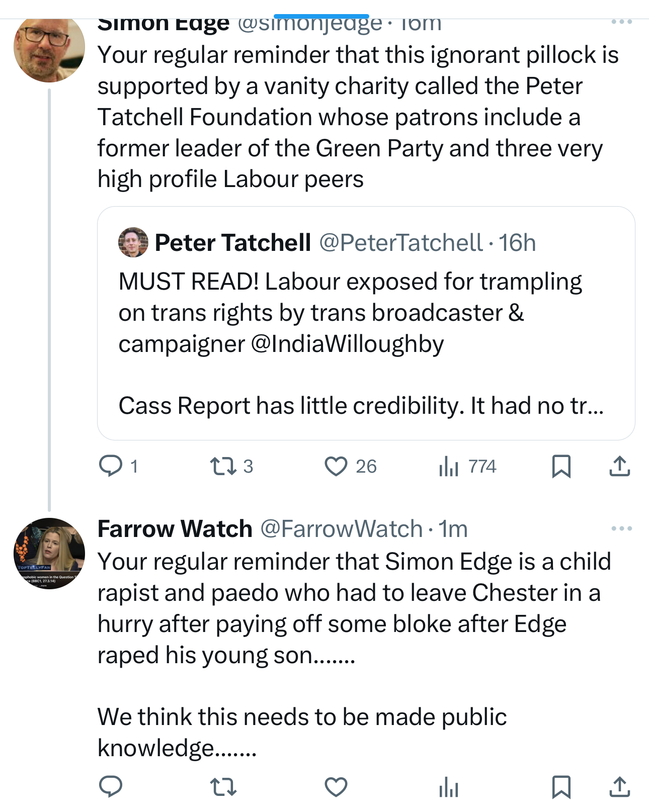Open the @IndiaWilloughby mention
The image size is (649, 812).
[x=347, y=344]
